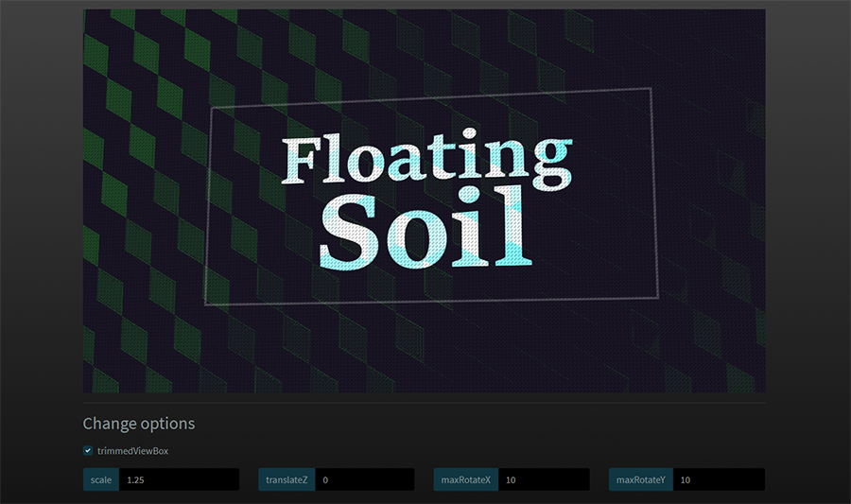Click the Floating Soil preview graphic

[x=424, y=200]
